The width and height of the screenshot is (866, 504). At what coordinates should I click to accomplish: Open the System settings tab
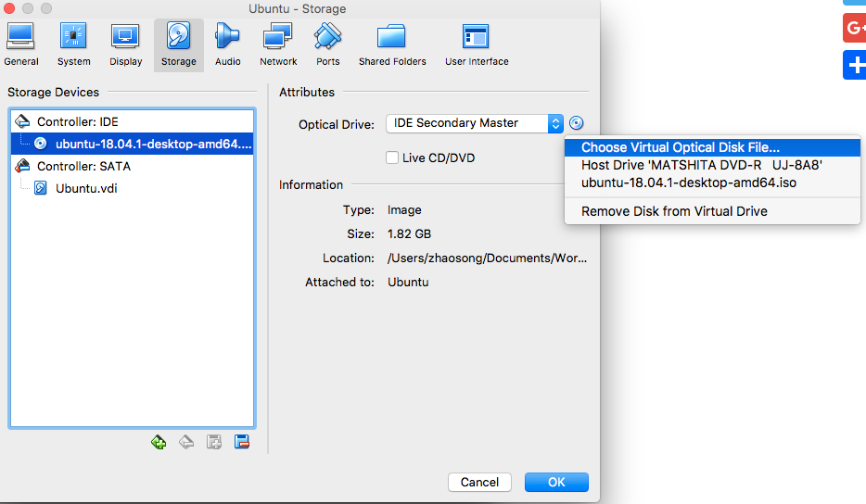pos(73,44)
